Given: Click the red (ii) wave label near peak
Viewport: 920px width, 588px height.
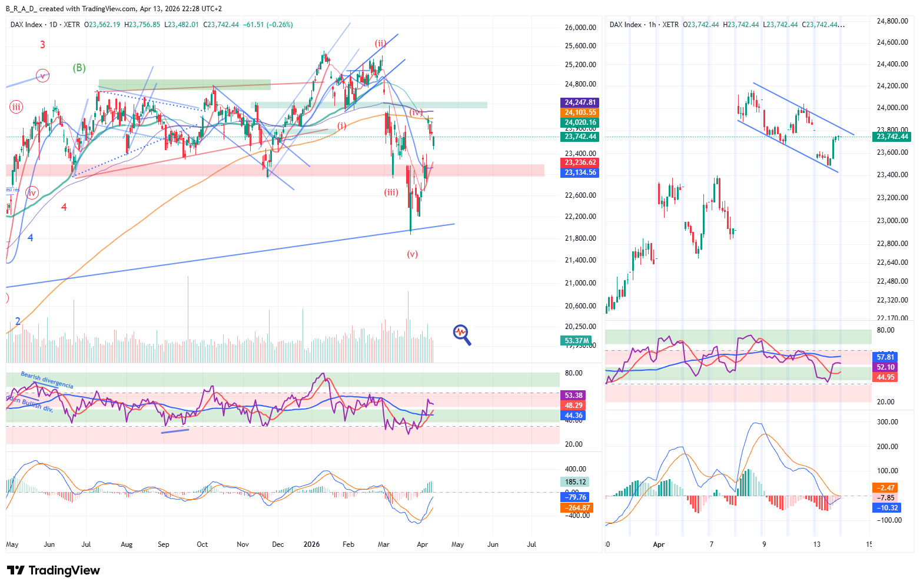Looking at the screenshot, I should tap(381, 44).
